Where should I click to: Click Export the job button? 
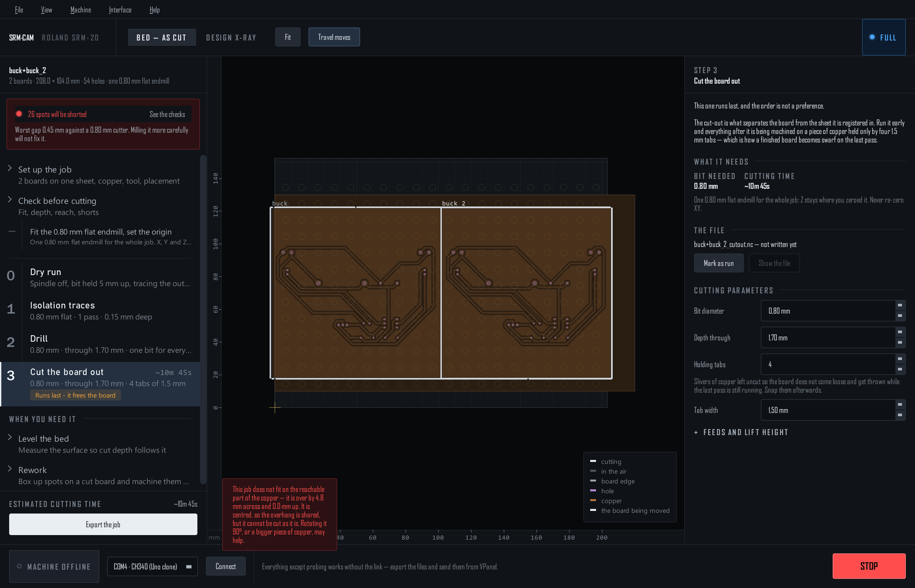click(x=103, y=524)
